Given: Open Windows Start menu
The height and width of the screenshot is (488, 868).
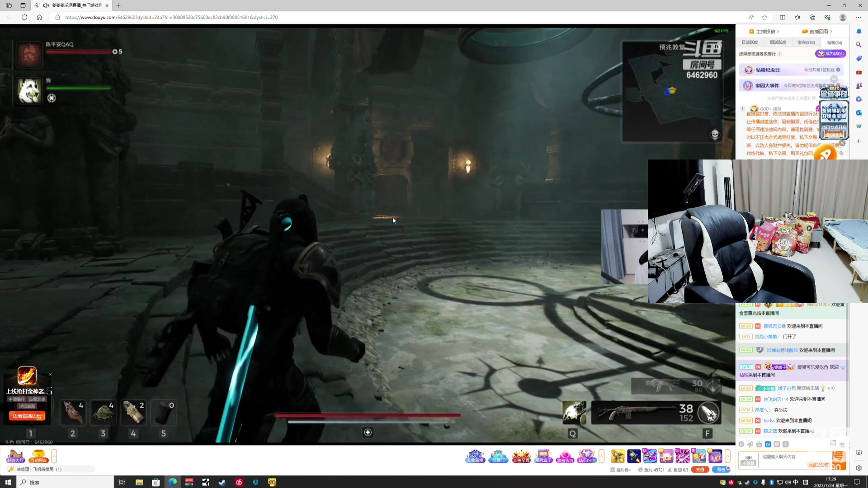Looking at the screenshot, I should tap(8, 482).
